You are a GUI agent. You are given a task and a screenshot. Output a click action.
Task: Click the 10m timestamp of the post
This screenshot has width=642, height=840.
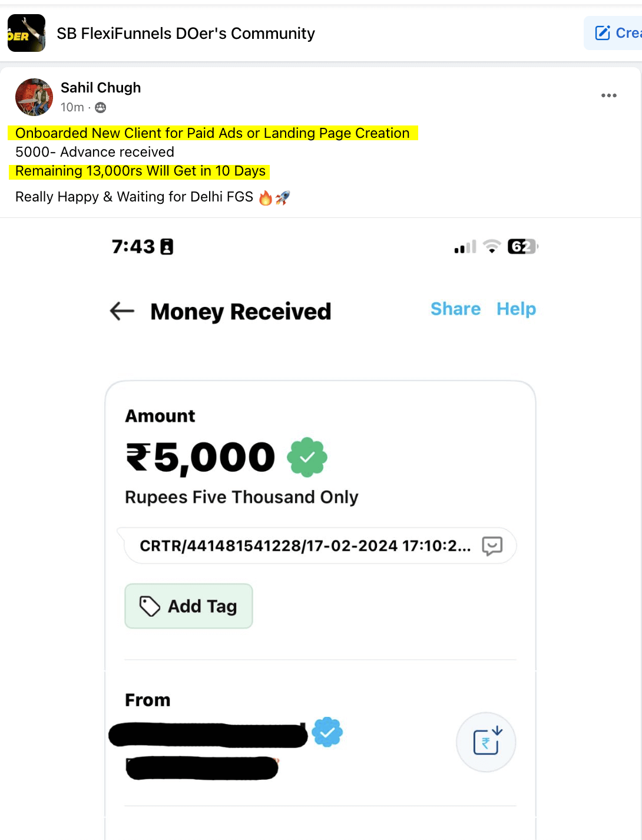(71, 107)
